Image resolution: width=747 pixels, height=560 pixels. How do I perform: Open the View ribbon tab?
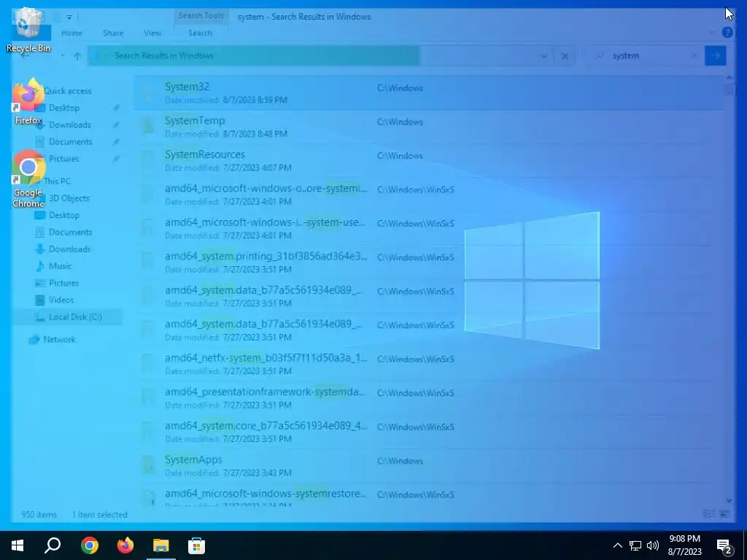pyautogui.click(x=152, y=33)
